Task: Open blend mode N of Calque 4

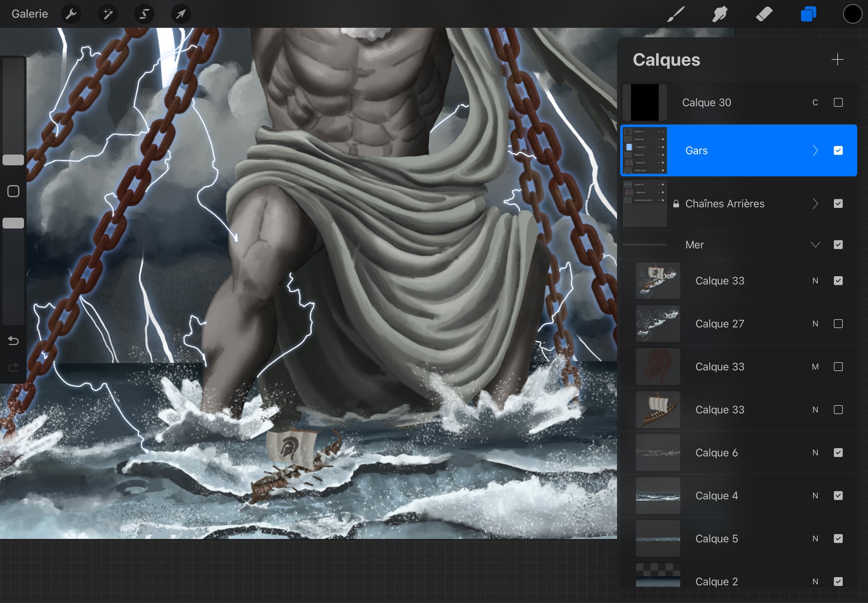Action: coord(815,495)
